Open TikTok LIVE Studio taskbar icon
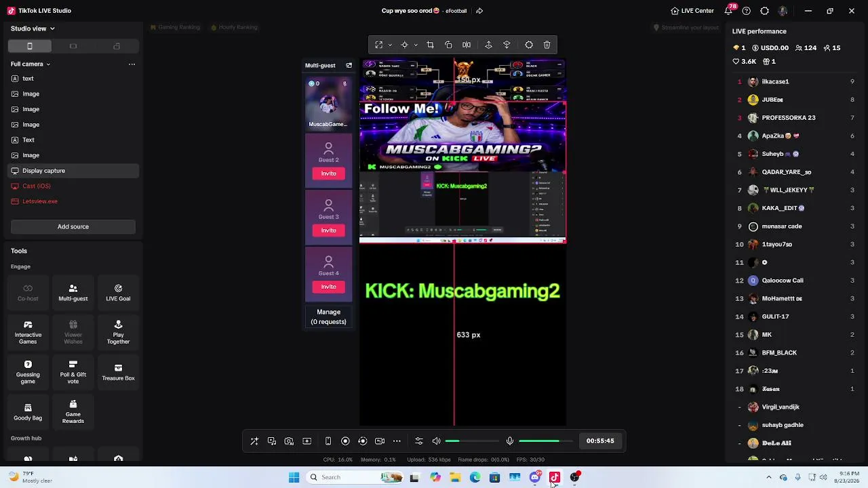The height and width of the screenshot is (488, 868). click(555, 477)
